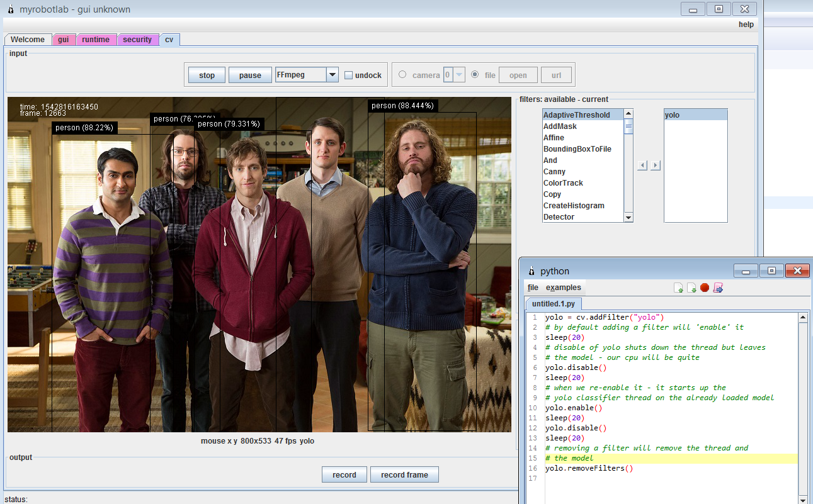Select ColorTrack in available filters
The height and width of the screenshot is (504, 813).
583,183
